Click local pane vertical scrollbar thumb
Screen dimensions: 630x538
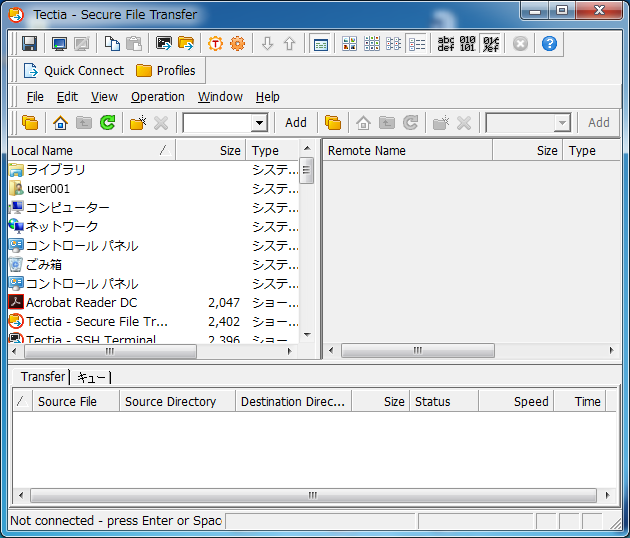pyautogui.click(x=307, y=170)
